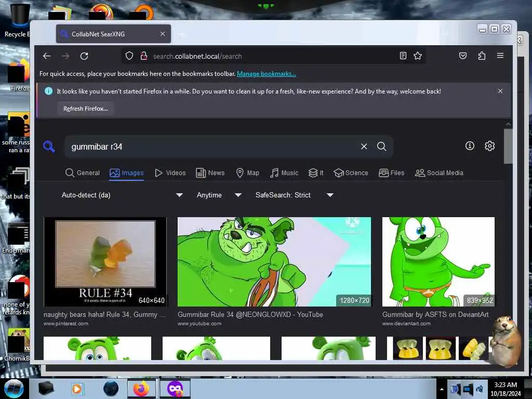This screenshot has height=399, width=532.
Task: Open the Music search category
Action: 284,172
